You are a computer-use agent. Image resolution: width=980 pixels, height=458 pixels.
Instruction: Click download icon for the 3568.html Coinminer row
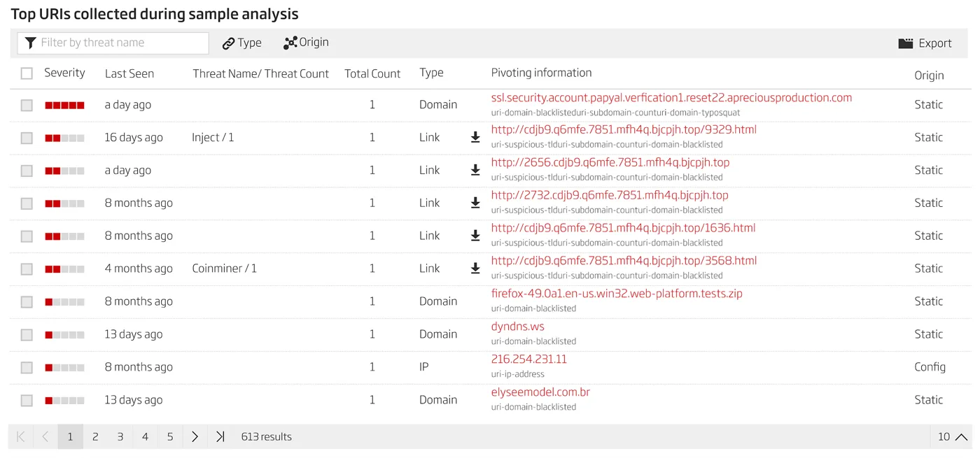[475, 269]
